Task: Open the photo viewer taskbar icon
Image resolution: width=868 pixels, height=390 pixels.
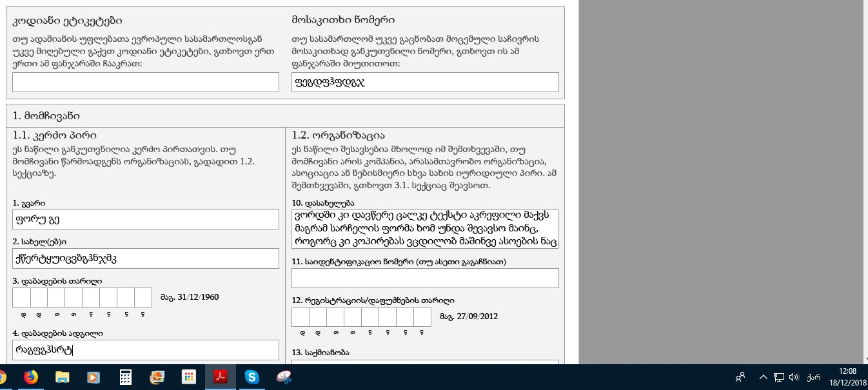Action: [157, 377]
